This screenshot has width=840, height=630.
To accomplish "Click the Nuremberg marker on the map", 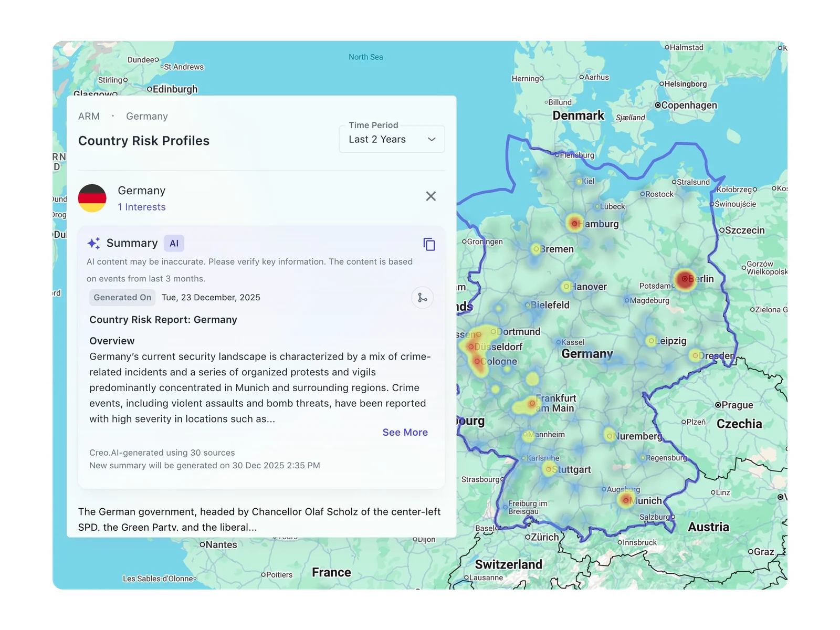I will 610,436.
